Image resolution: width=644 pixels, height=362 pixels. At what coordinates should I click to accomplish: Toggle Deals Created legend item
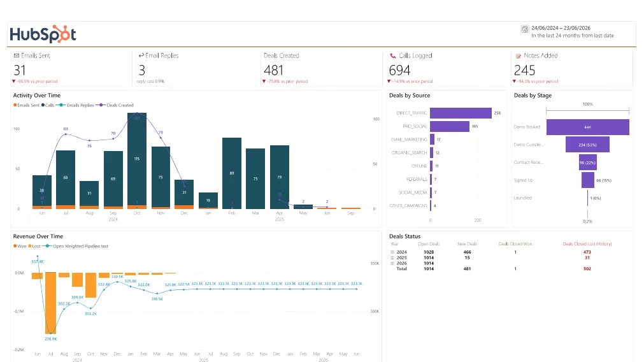point(115,105)
